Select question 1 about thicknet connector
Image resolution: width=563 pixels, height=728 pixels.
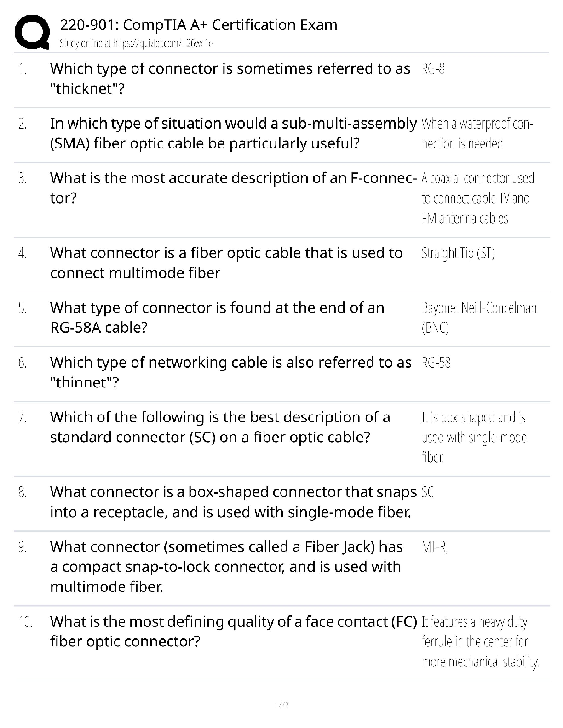230,78
